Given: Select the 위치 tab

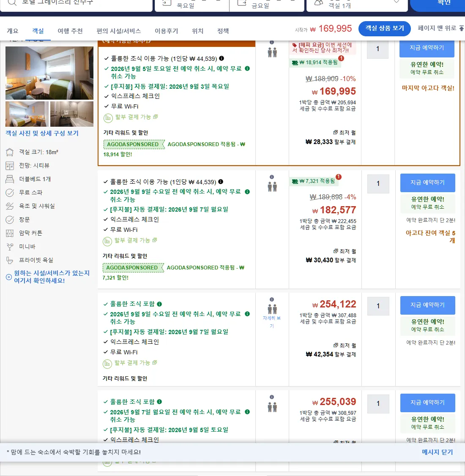Looking at the screenshot, I should 197,31.
